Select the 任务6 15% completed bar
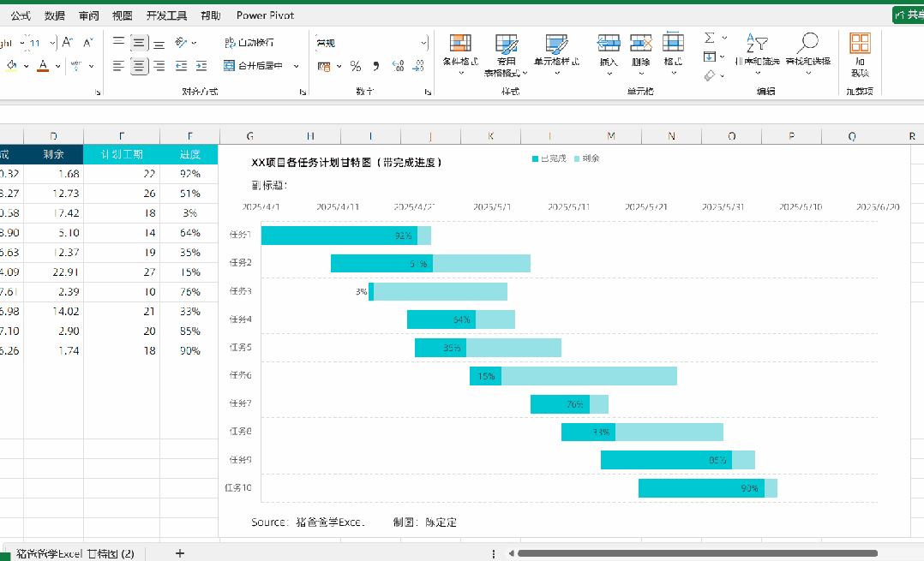This screenshot has height=561, width=924. coord(485,375)
